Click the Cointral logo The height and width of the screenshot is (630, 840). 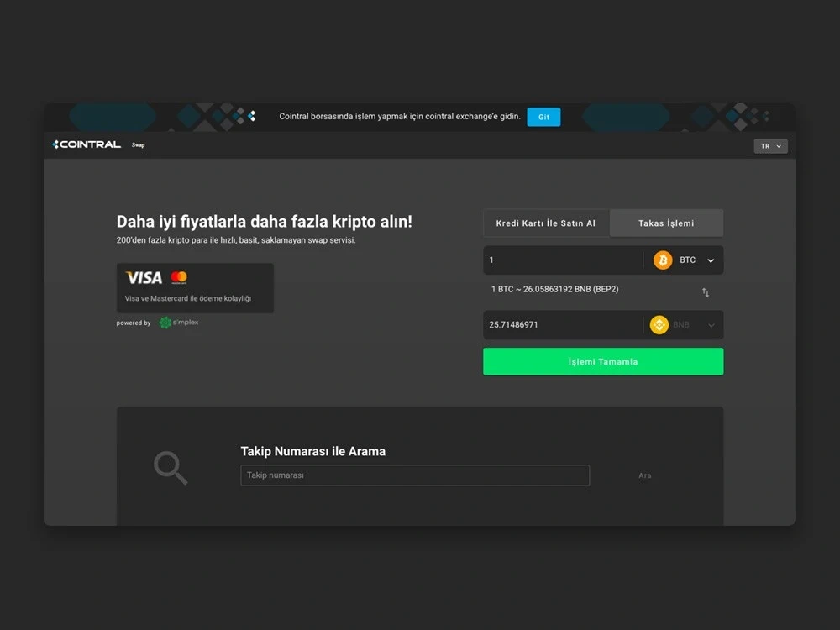click(87, 144)
